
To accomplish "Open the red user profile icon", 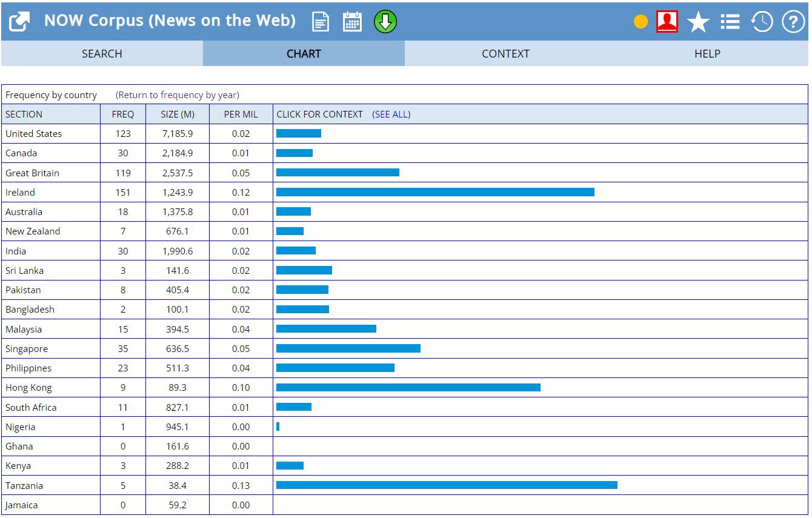I will click(667, 22).
